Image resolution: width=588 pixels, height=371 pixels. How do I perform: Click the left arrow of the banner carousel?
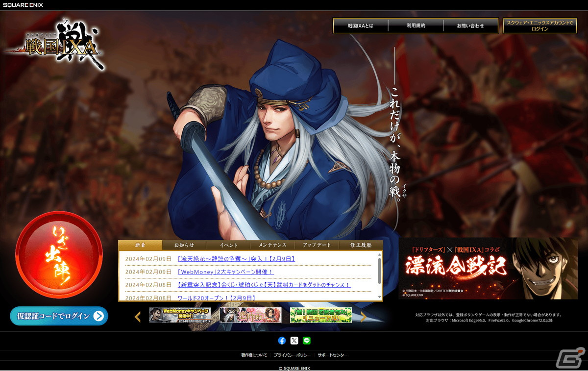pyautogui.click(x=137, y=317)
